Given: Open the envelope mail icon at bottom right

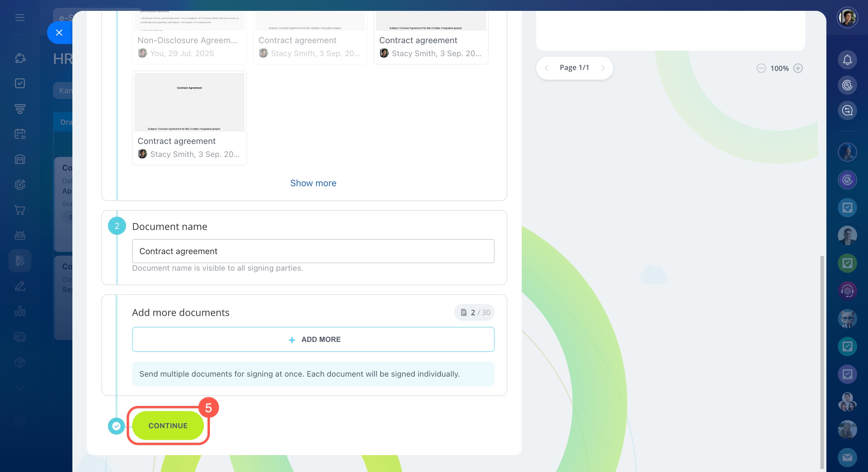Looking at the screenshot, I should click(x=847, y=458).
